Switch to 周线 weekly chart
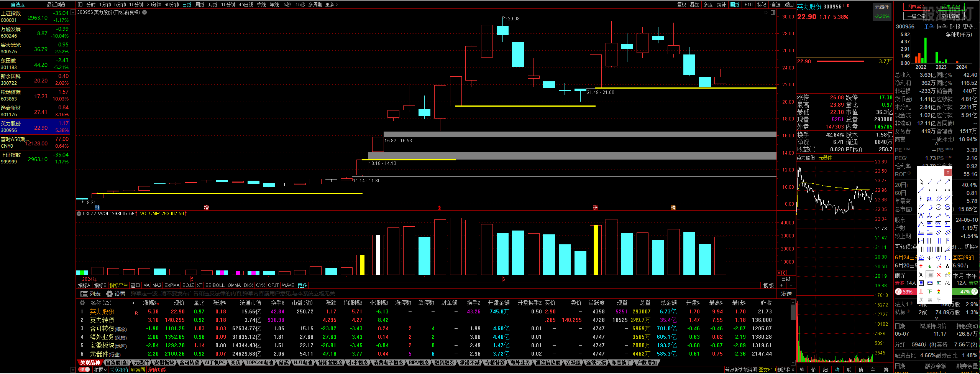 coord(200,5)
